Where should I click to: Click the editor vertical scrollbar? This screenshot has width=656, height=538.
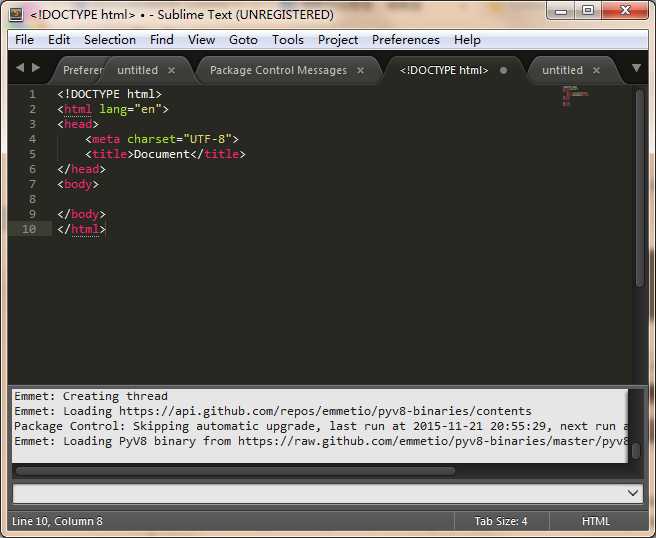639,188
